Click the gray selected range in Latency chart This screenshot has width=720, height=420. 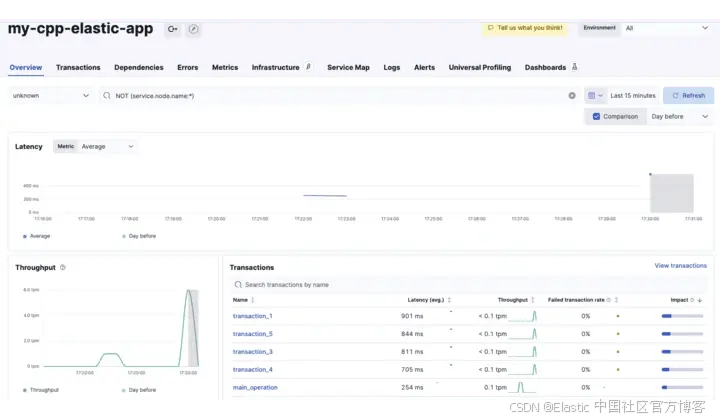[x=671, y=193]
